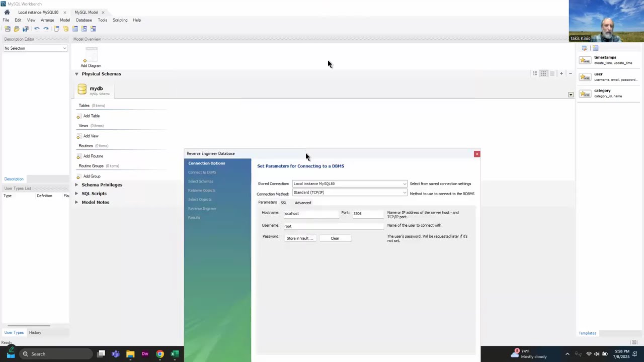Click the New Model toolbar icon

(8, 29)
